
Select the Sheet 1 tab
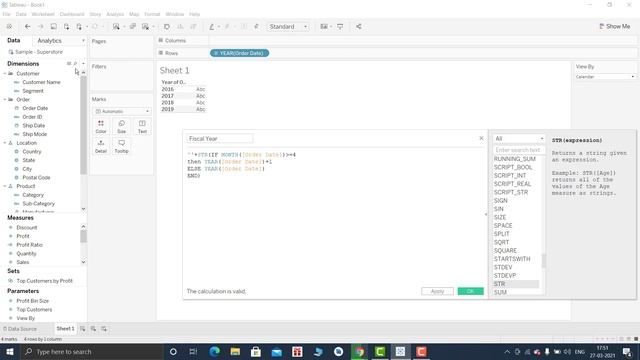(65, 329)
